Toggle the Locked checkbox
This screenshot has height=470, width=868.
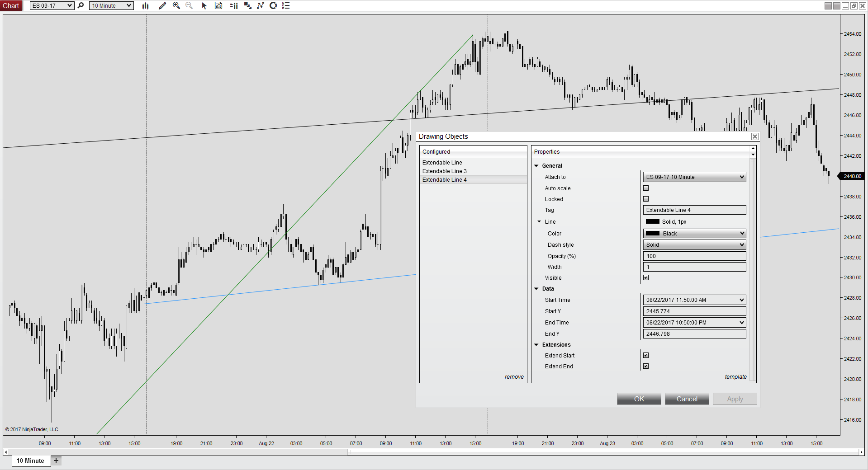(x=646, y=199)
